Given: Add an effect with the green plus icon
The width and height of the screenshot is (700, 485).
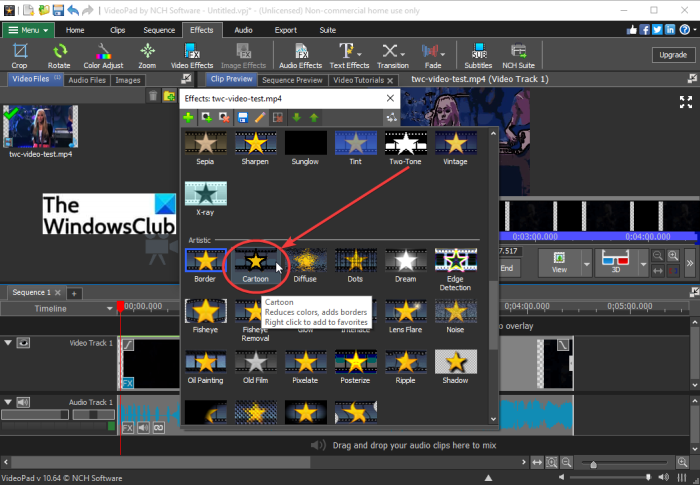Looking at the screenshot, I should pyautogui.click(x=188, y=117).
